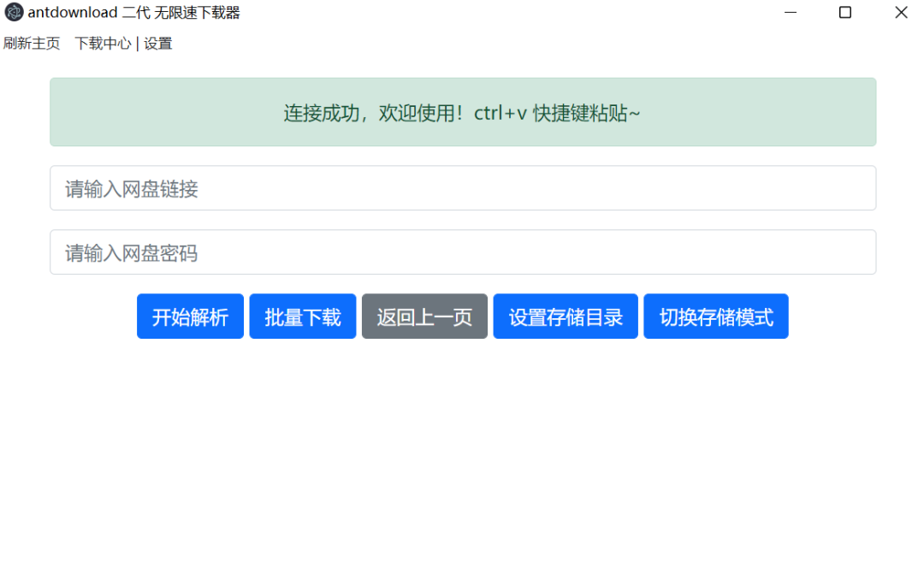
Task: Click the 连接成功 green notification banner
Action: click(x=463, y=112)
